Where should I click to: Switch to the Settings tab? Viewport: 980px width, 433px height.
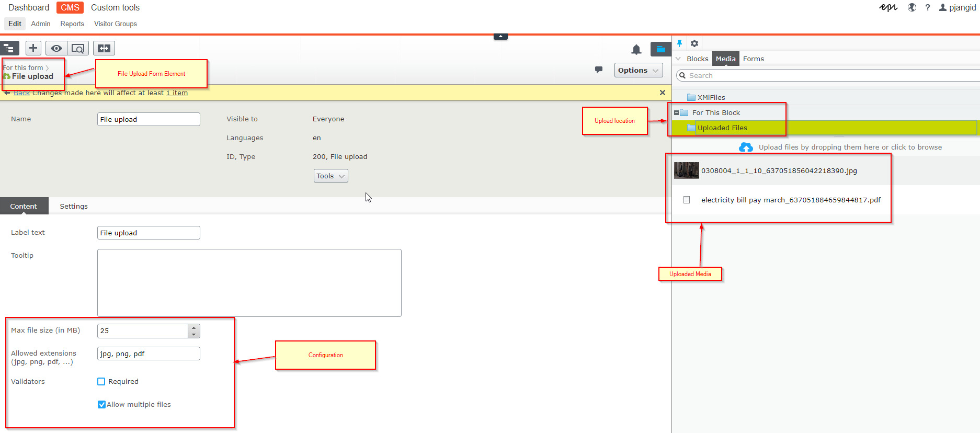(x=74, y=207)
